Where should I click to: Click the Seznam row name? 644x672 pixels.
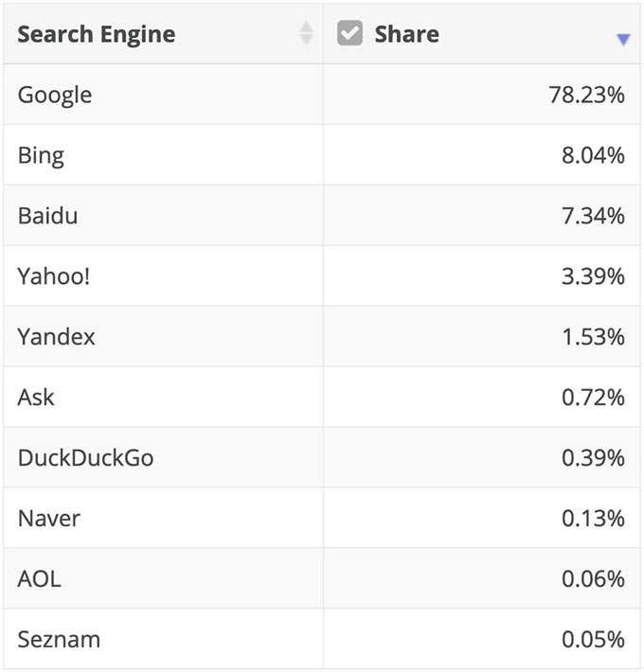(59, 640)
